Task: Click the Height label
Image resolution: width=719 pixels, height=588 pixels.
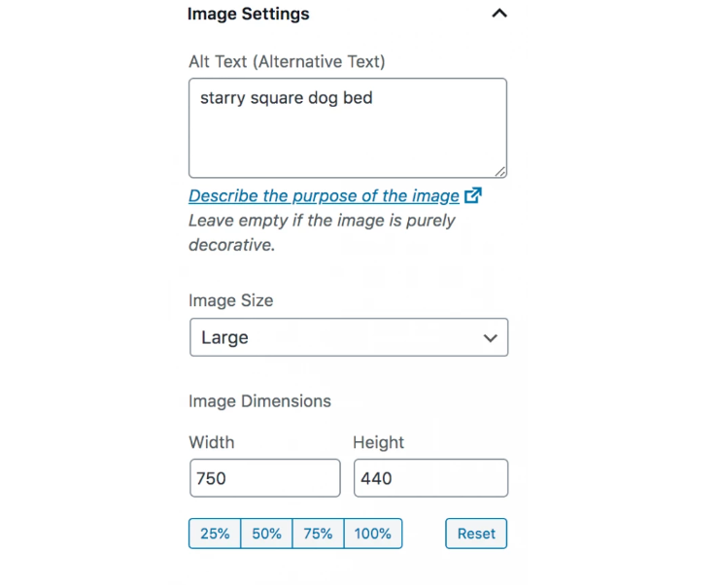Action: [378, 442]
